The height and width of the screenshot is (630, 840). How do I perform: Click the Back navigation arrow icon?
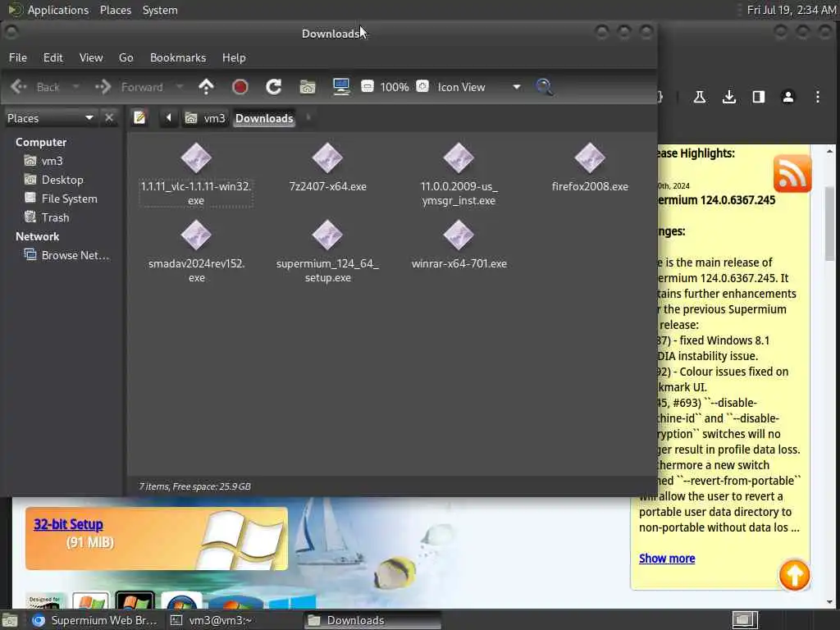point(19,86)
